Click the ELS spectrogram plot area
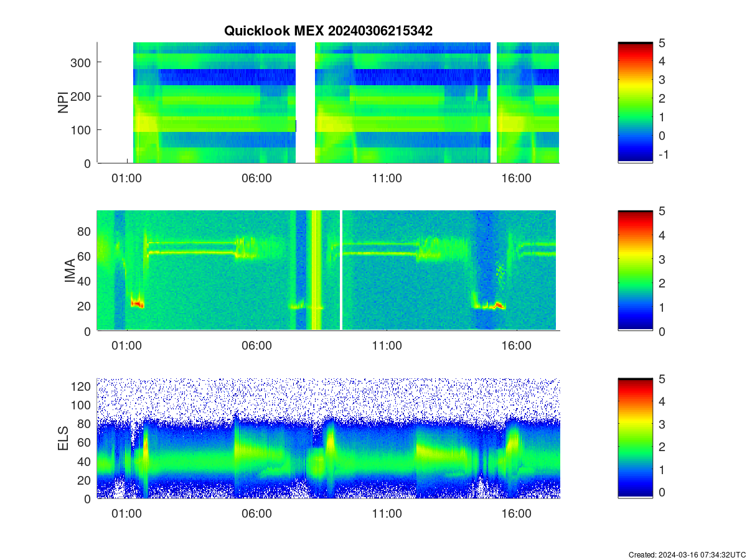The height and width of the screenshot is (560, 747). [x=328, y=438]
